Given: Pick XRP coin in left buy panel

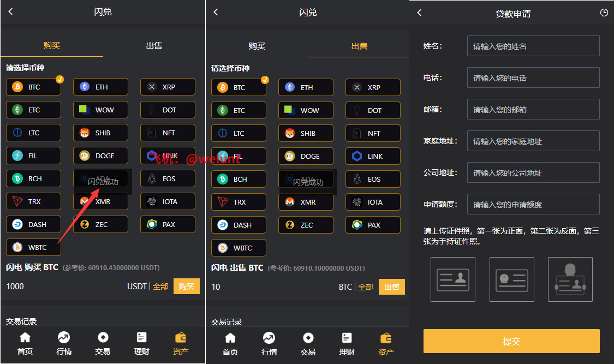Looking at the screenshot, I should click(x=168, y=87).
